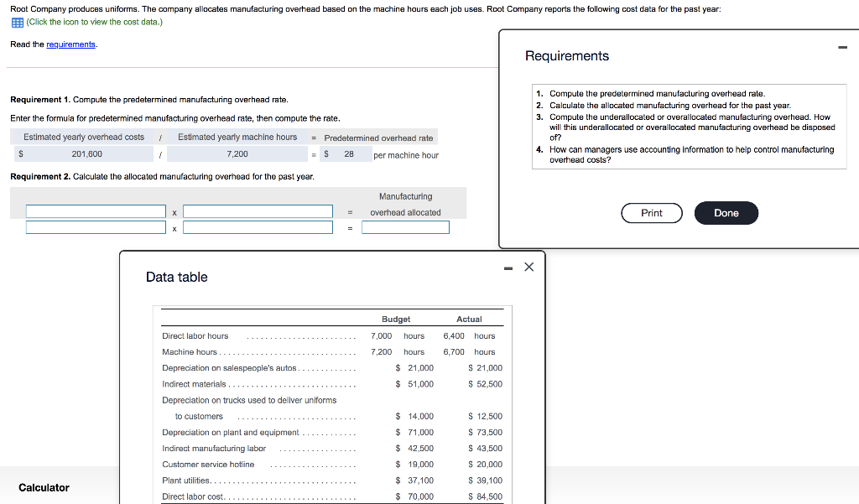Image resolution: width=859 pixels, height=504 pixels.
Task: Click 'Indirect materials' row label
Action: coord(194,384)
